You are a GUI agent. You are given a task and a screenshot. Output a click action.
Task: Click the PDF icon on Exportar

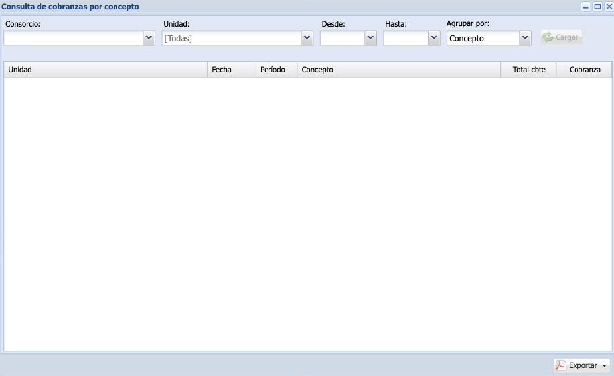click(x=561, y=365)
